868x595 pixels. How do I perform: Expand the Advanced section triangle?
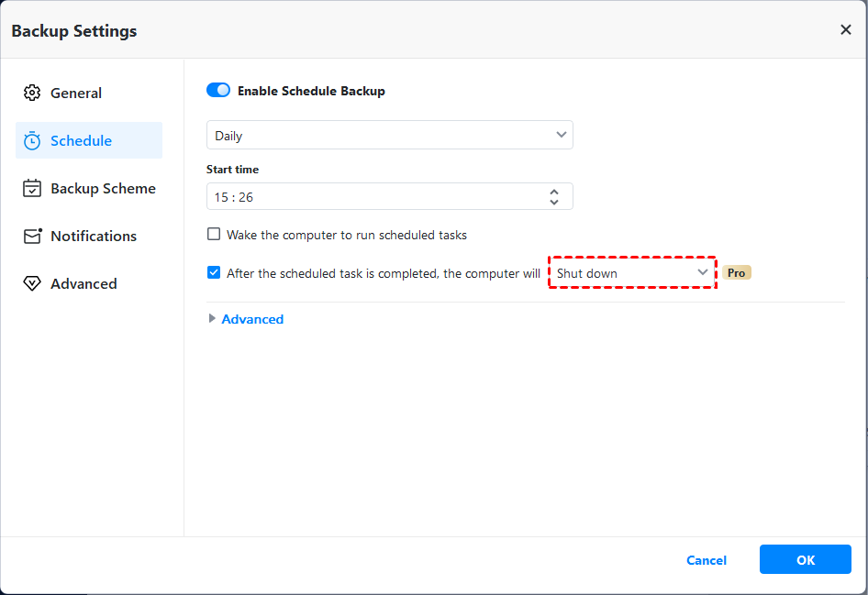(x=213, y=319)
